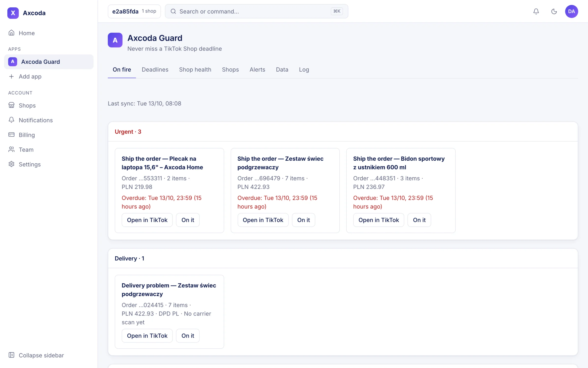Open the Team page
The image size is (588, 368).
[49, 149]
